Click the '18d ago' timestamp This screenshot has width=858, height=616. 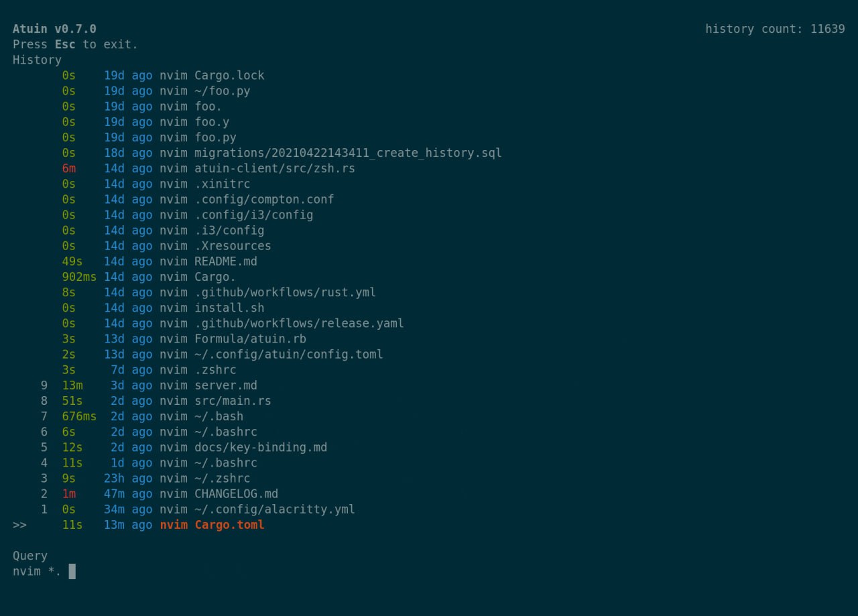(128, 153)
